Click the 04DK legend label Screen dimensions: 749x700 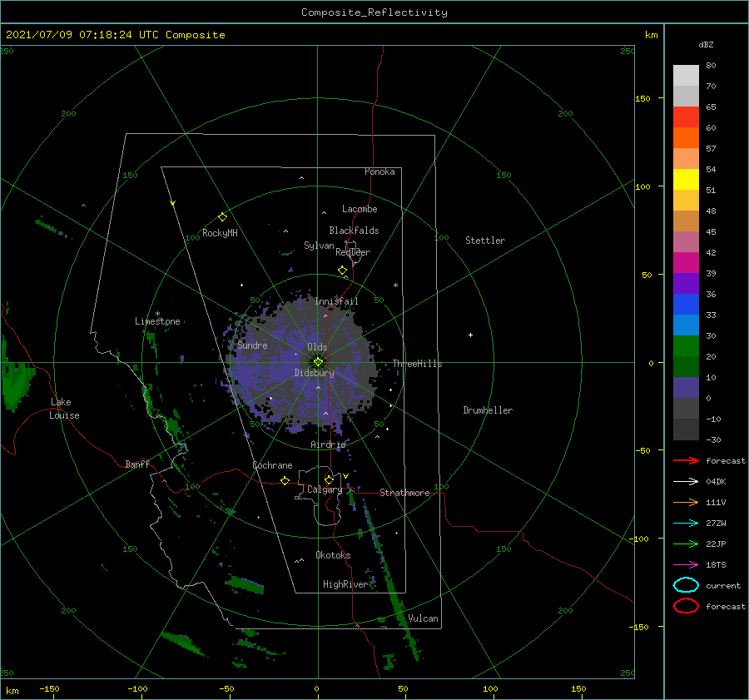[x=716, y=482]
